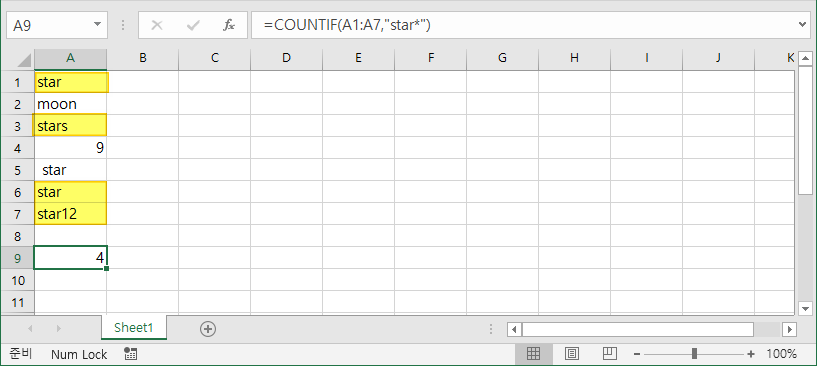Click horizontal scrollbar left arrow

514,330
